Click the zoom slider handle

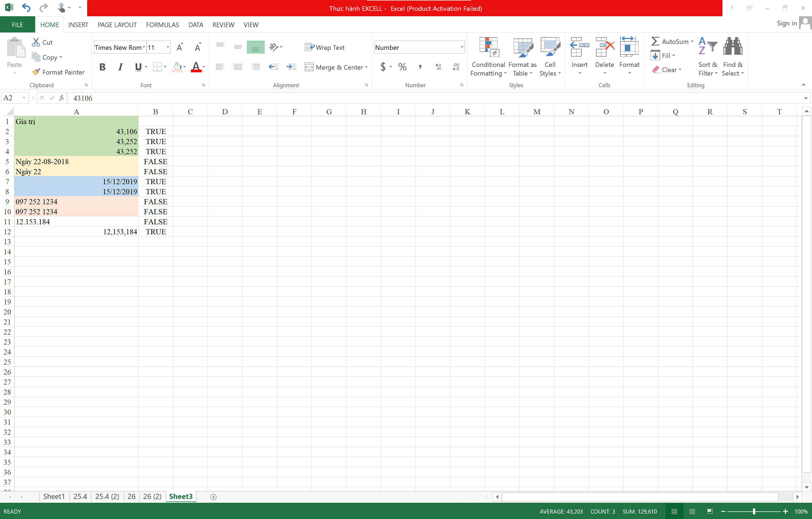pos(754,511)
